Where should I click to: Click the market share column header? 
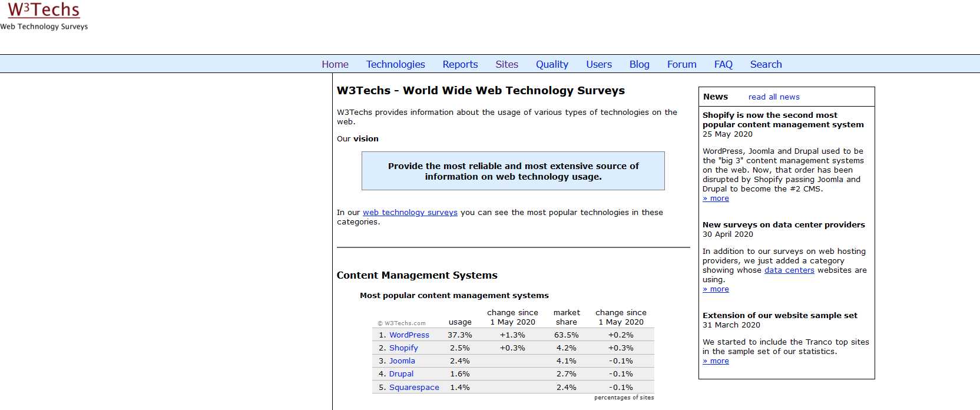click(x=567, y=317)
